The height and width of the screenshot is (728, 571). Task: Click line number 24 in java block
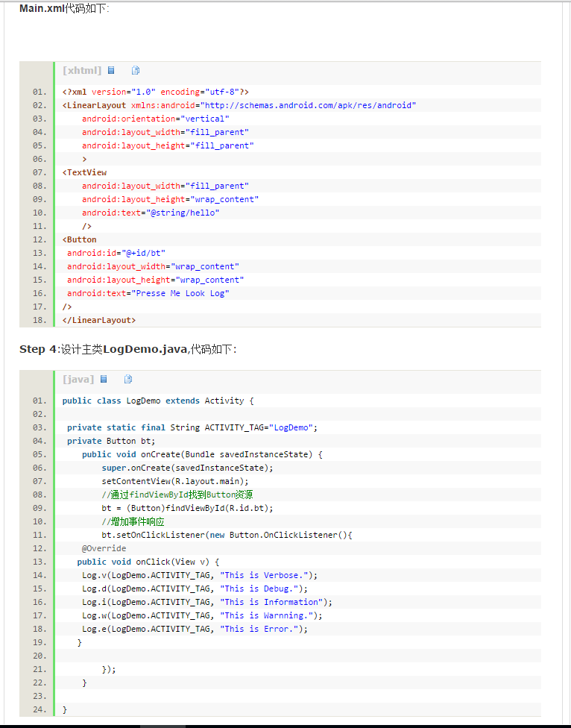pyautogui.click(x=40, y=710)
